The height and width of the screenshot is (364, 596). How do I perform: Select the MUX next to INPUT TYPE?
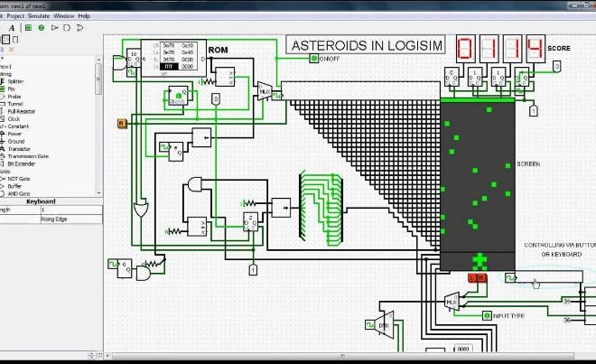(x=452, y=303)
